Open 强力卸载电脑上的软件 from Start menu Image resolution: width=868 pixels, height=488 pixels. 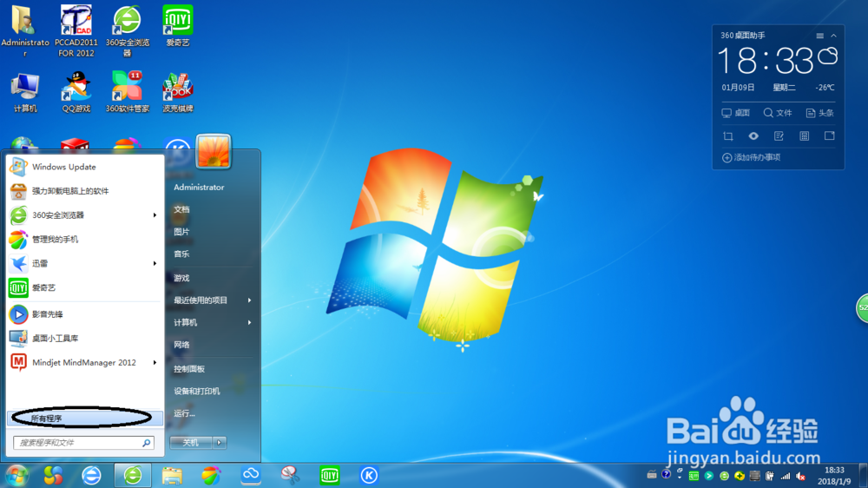[85, 191]
